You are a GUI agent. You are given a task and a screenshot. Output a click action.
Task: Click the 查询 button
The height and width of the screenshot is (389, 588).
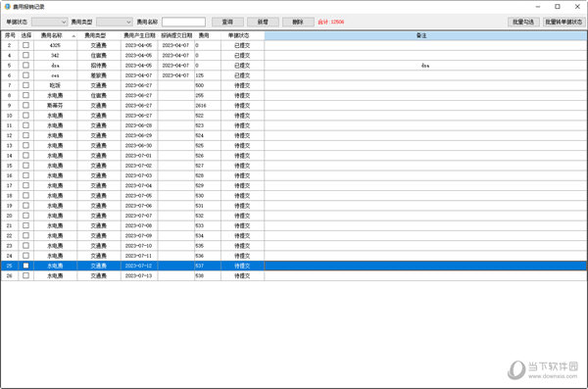click(x=227, y=23)
